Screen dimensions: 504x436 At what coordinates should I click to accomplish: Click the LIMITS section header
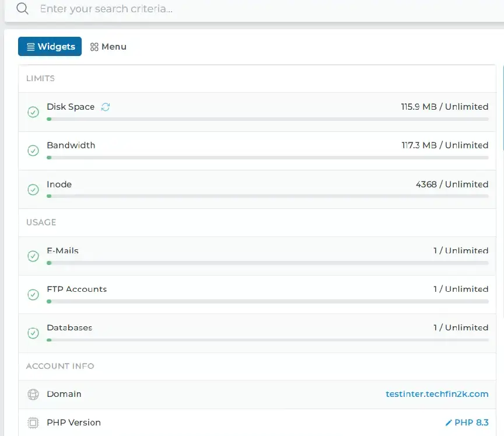pos(40,78)
